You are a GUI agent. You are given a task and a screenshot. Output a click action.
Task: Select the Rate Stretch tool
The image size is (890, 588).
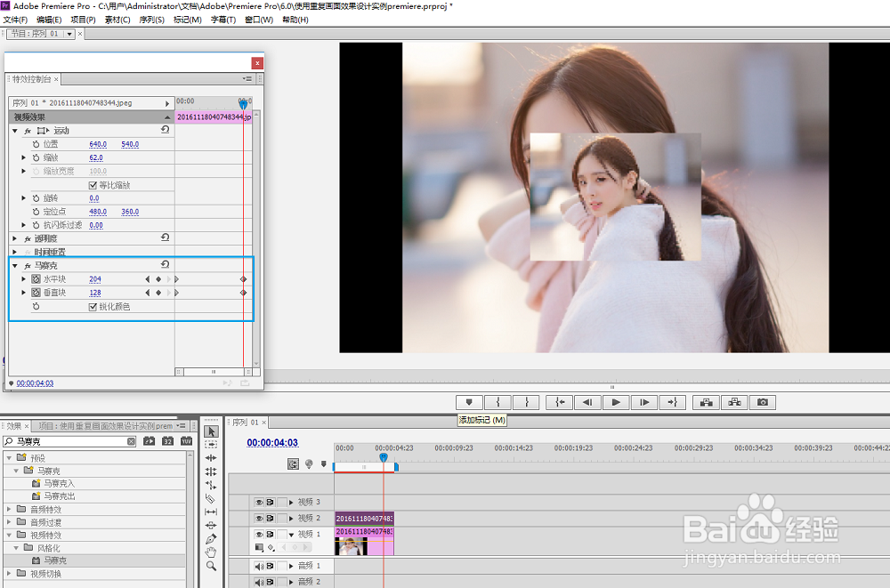click(x=211, y=485)
